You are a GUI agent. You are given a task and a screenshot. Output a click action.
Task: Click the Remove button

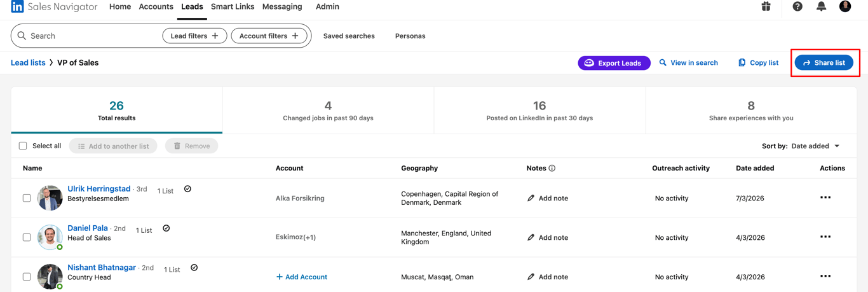coord(191,146)
